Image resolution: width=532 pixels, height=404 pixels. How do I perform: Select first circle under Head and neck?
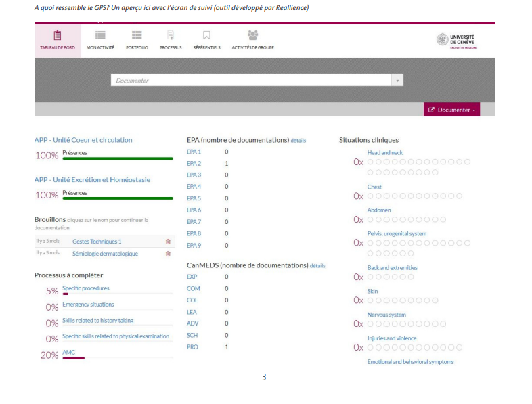[371, 162]
